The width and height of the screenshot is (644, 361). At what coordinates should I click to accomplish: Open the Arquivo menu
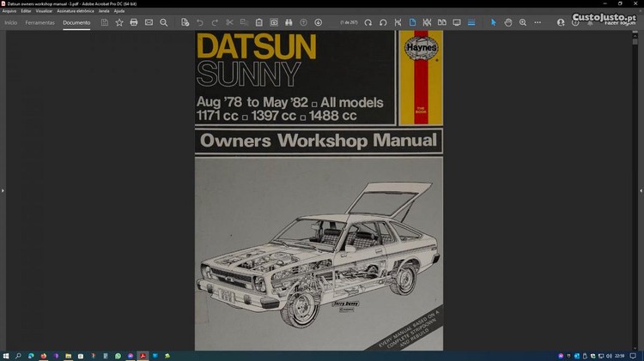[9, 11]
